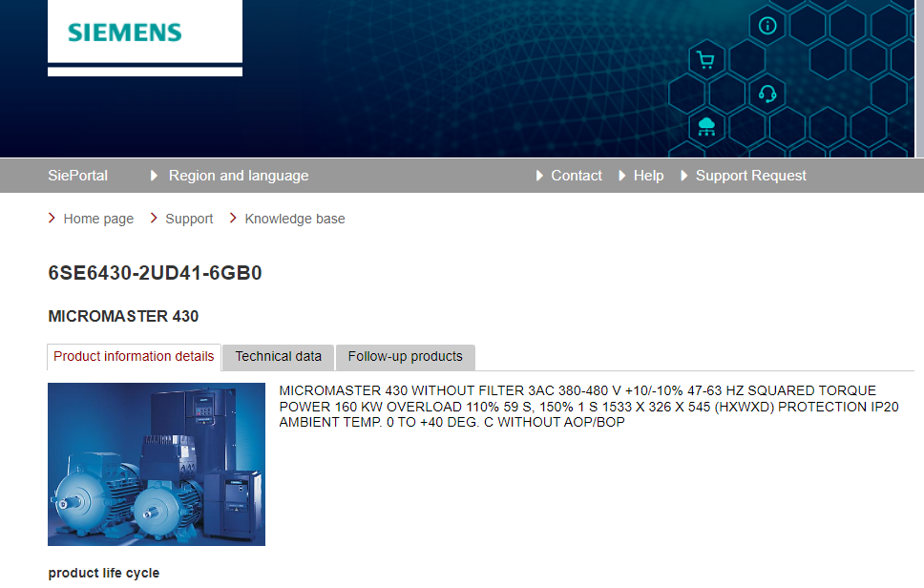Click the arrow next to Region and language
924x588 pixels.
pos(155,176)
